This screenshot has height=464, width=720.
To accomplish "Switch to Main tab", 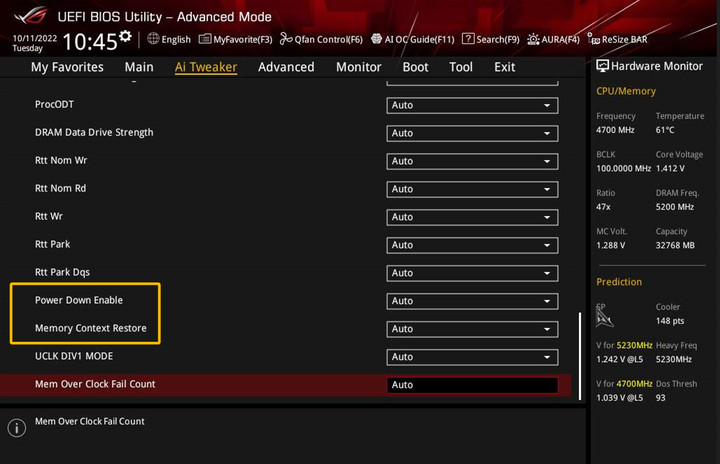I will tap(139, 67).
